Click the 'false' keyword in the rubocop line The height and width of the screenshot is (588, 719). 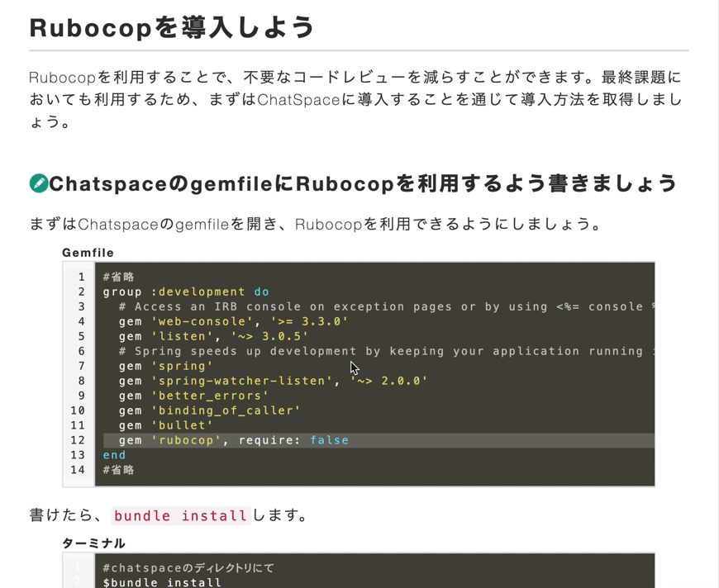pos(329,440)
